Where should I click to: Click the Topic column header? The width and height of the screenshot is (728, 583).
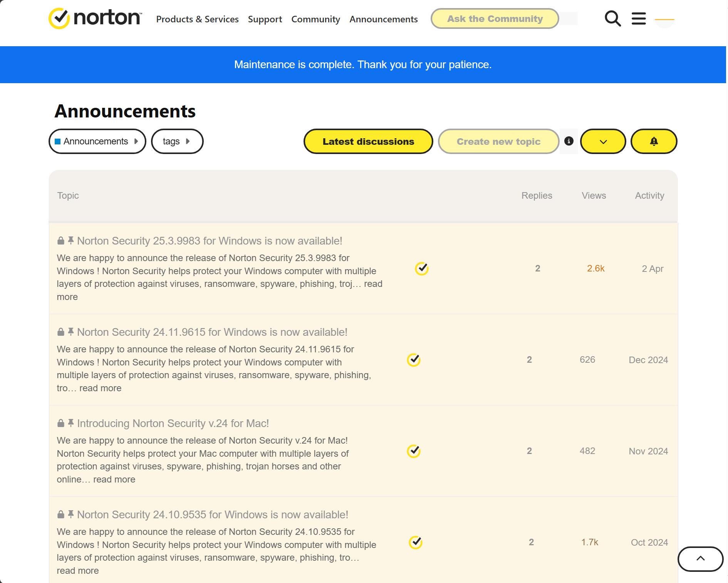pyautogui.click(x=68, y=196)
